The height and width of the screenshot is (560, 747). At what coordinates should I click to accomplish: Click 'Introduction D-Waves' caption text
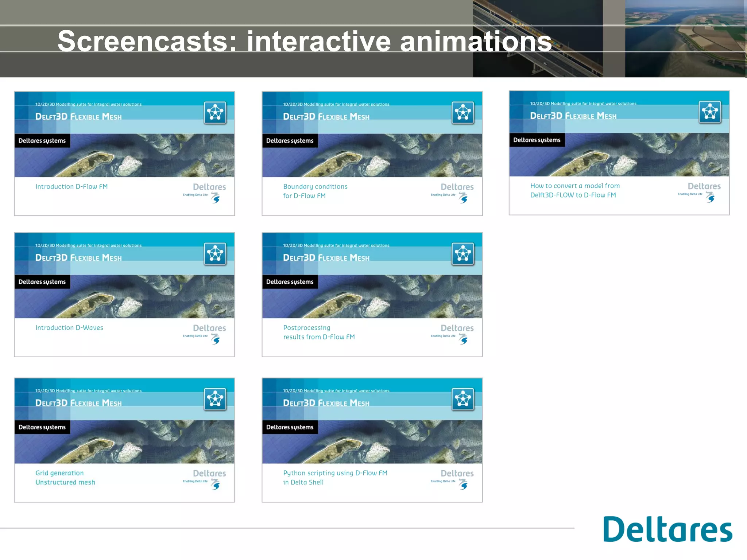pyautogui.click(x=69, y=328)
